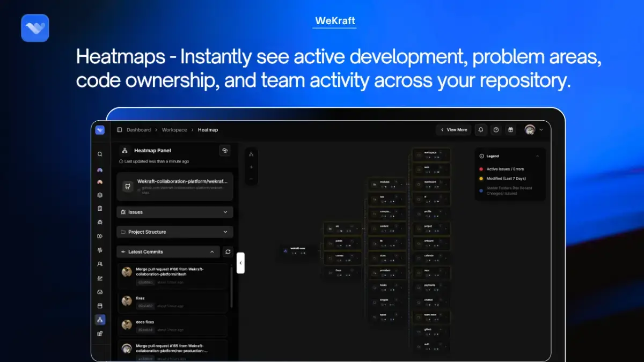The height and width of the screenshot is (362, 644).
Task: Click the grid-plus icon at sidebar bottom
Action: (100, 334)
